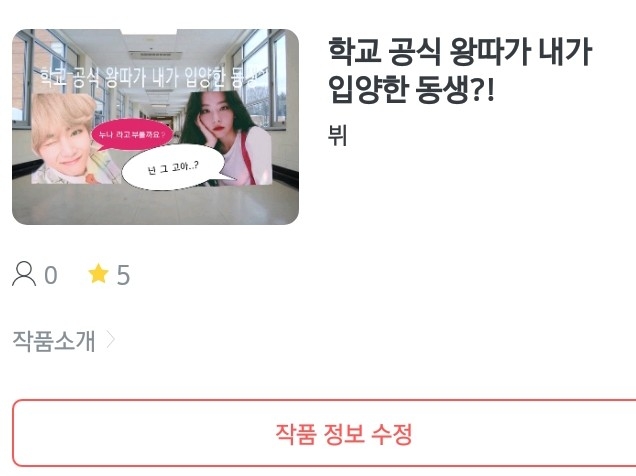Click the pink speech bubble on cover
The width and height of the screenshot is (636, 476).
131,134
